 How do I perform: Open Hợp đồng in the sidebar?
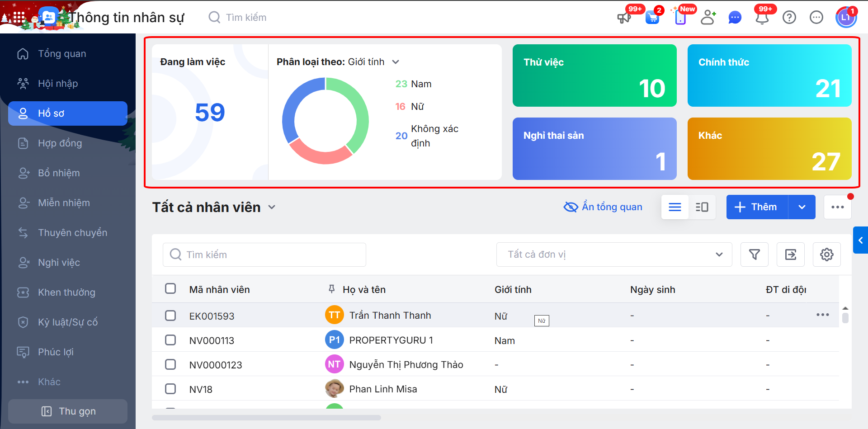coord(68,143)
